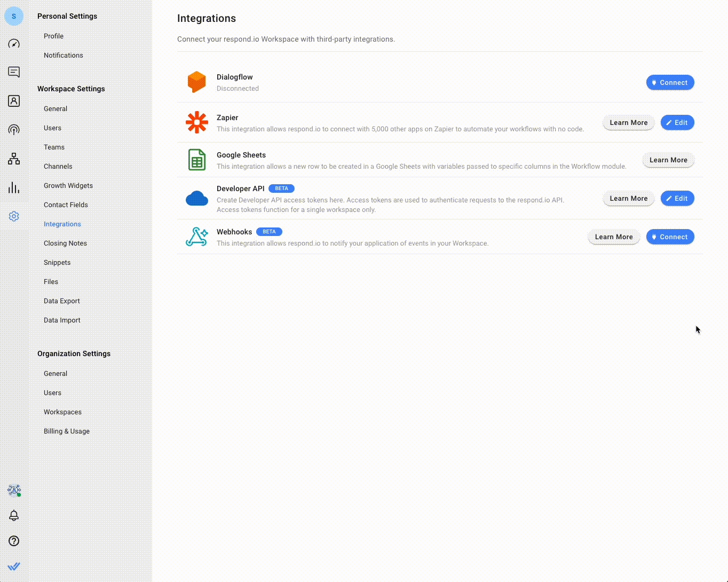
Task: Select Billing & Usage menu item
Action: [67, 431]
